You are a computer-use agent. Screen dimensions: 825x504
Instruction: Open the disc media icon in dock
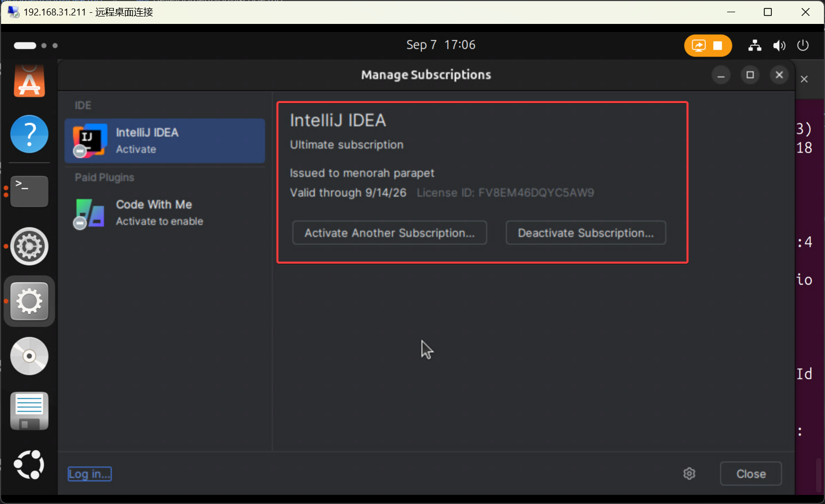(x=29, y=356)
